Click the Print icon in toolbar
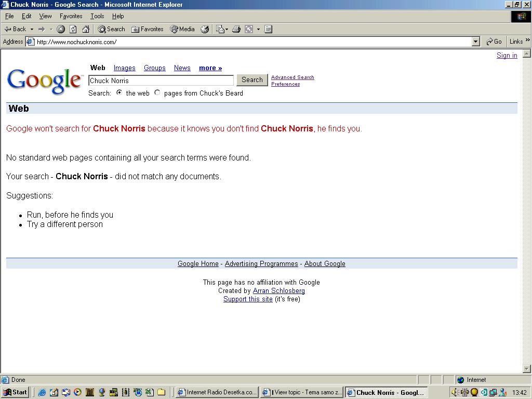The height and width of the screenshot is (399, 532). pos(236,29)
